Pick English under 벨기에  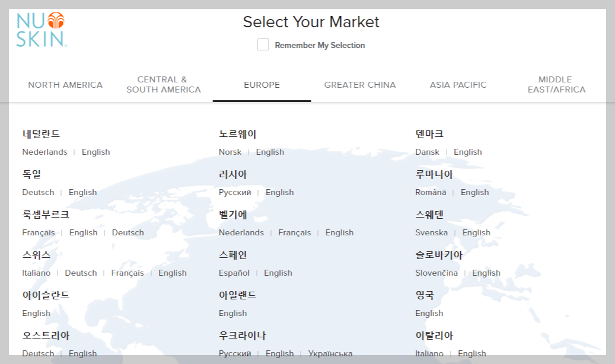coord(339,232)
